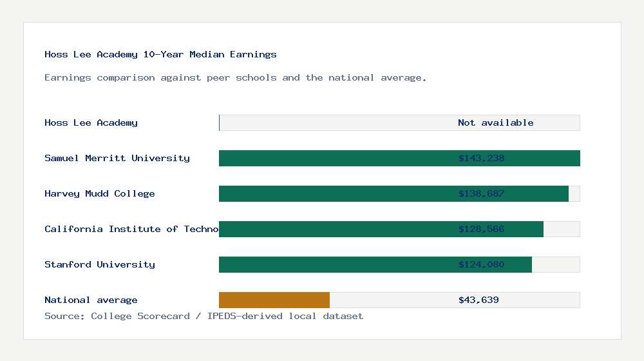The width and height of the screenshot is (644, 361).
Task: Click the 'Source: College Scorecard' footnote
Action: [x=204, y=316]
